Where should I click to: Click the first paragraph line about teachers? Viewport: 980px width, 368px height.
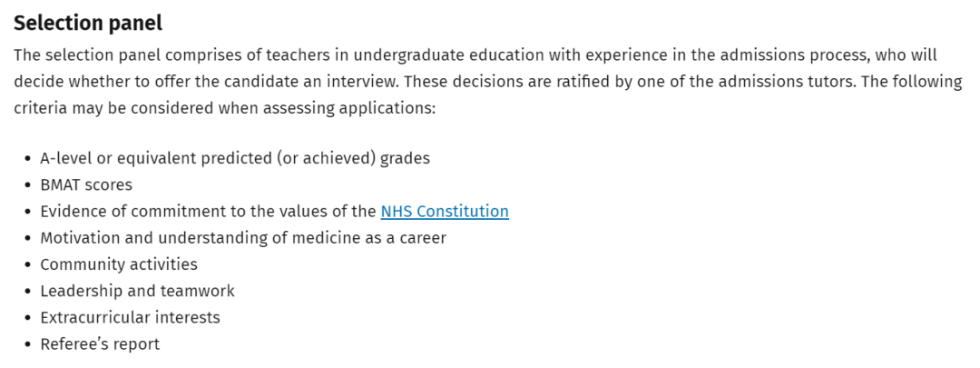coord(475,55)
